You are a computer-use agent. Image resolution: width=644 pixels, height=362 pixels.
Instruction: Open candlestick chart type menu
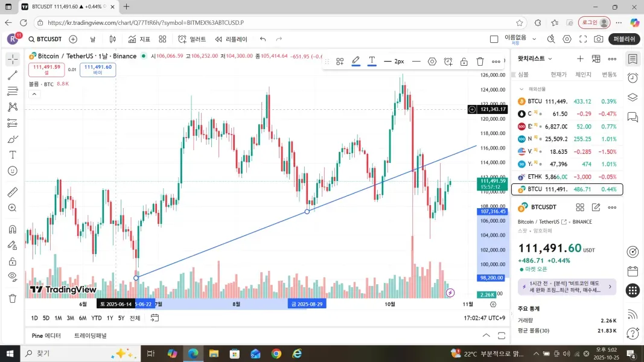(x=112, y=39)
